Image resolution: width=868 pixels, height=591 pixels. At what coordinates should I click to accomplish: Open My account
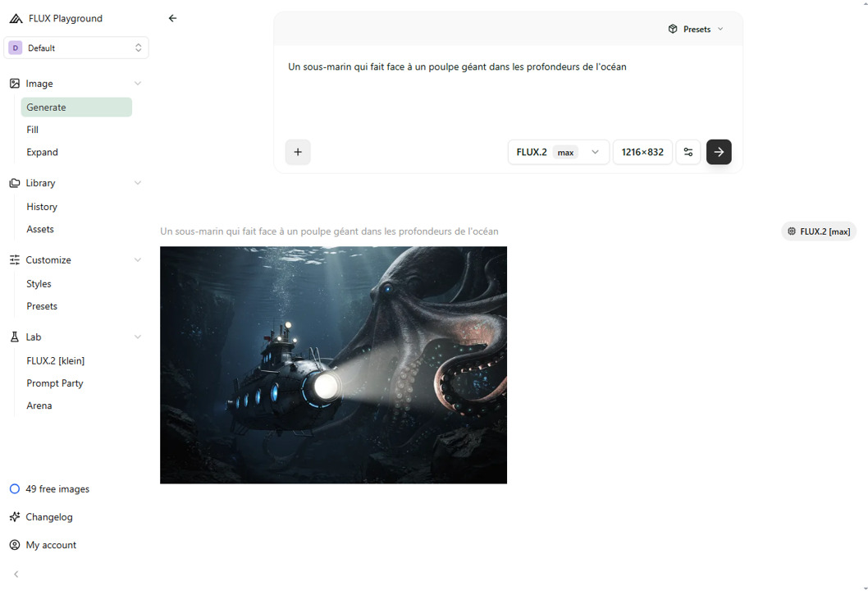[x=51, y=545]
